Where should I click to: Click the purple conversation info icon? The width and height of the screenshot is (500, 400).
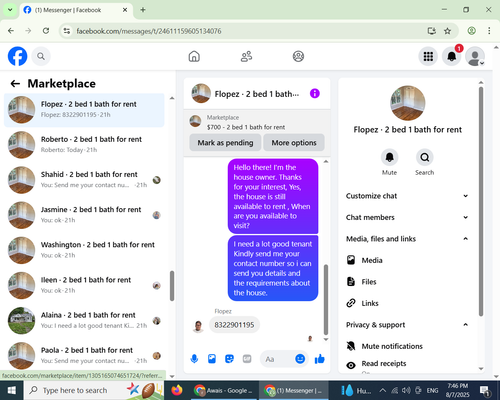pyautogui.click(x=315, y=93)
